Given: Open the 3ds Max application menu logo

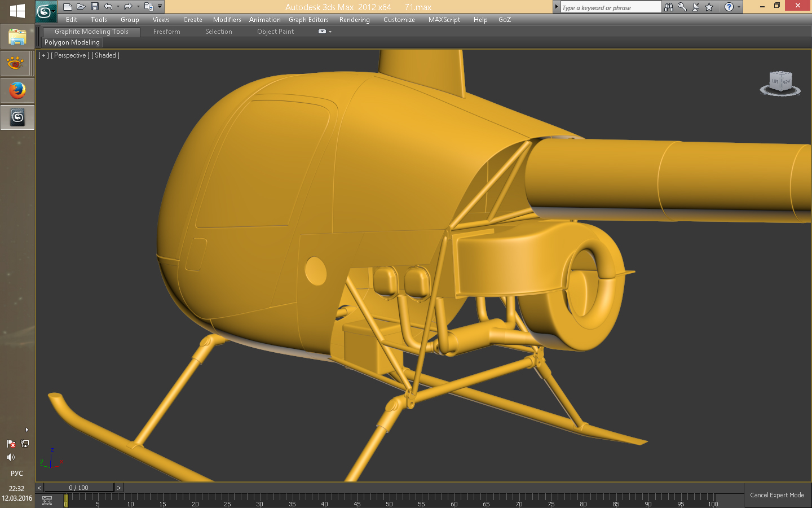Looking at the screenshot, I should click(45, 11).
